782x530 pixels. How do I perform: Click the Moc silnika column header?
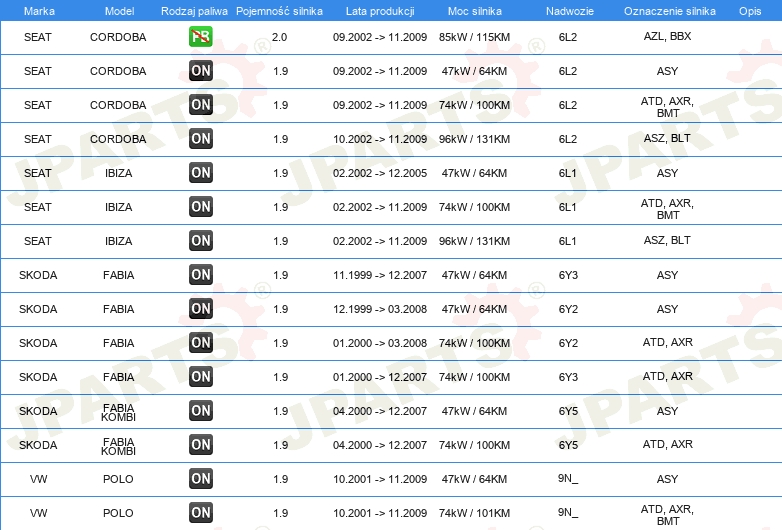click(x=475, y=11)
